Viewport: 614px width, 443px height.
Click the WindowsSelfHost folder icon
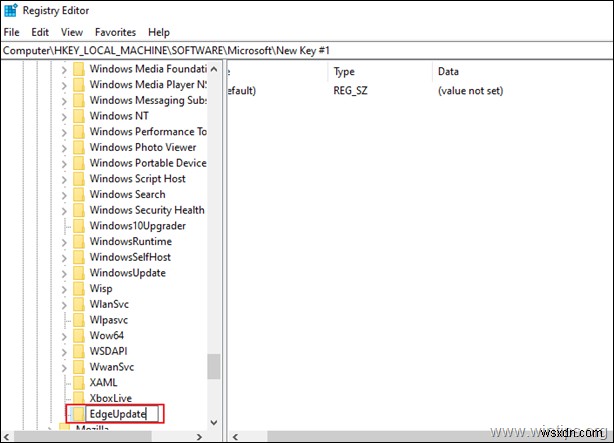click(79, 257)
